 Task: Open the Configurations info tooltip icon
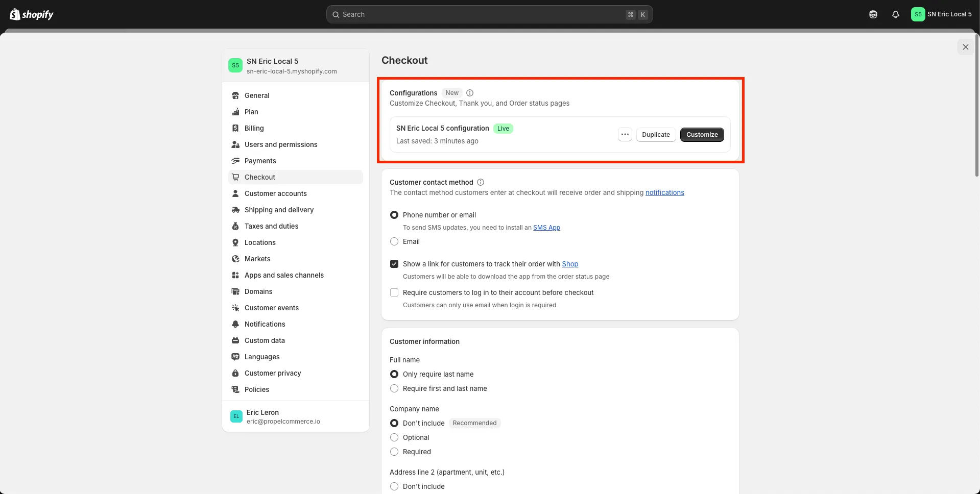[x=470, y=93]
